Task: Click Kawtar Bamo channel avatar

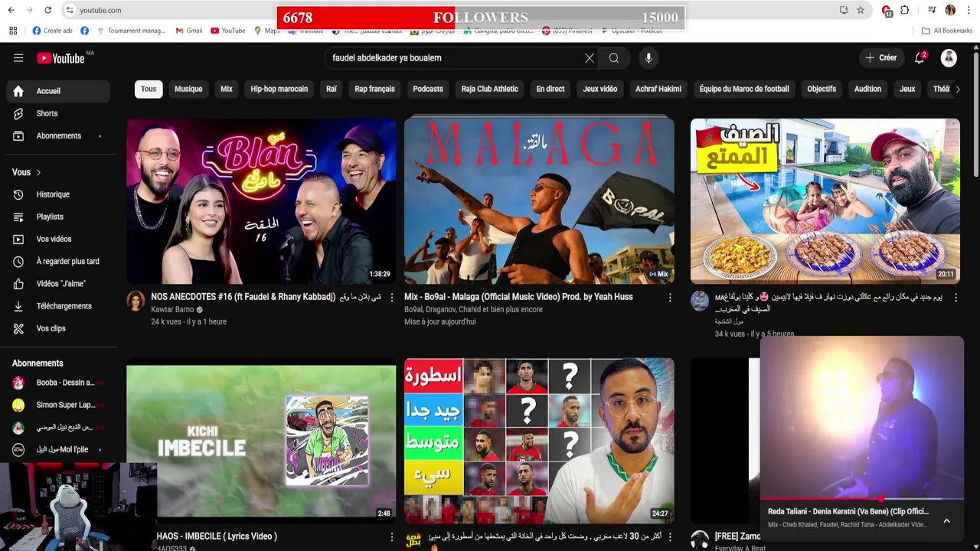Action: click(136, 301)
